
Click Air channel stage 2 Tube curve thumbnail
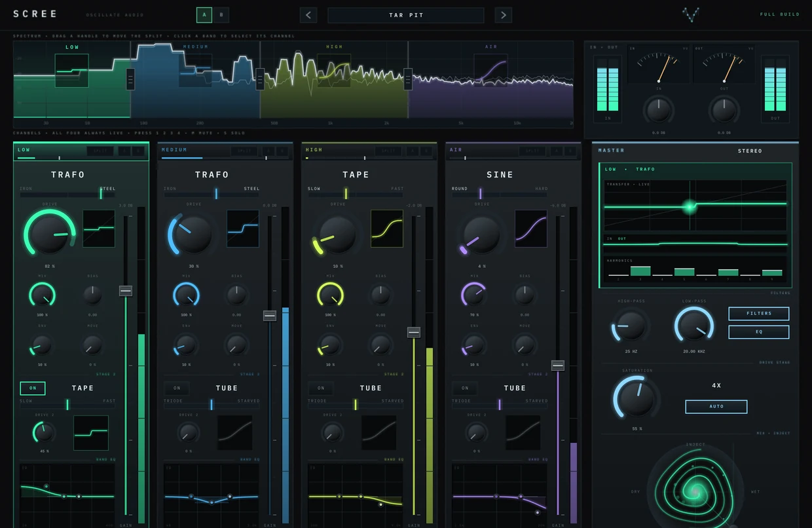point(523,432)
